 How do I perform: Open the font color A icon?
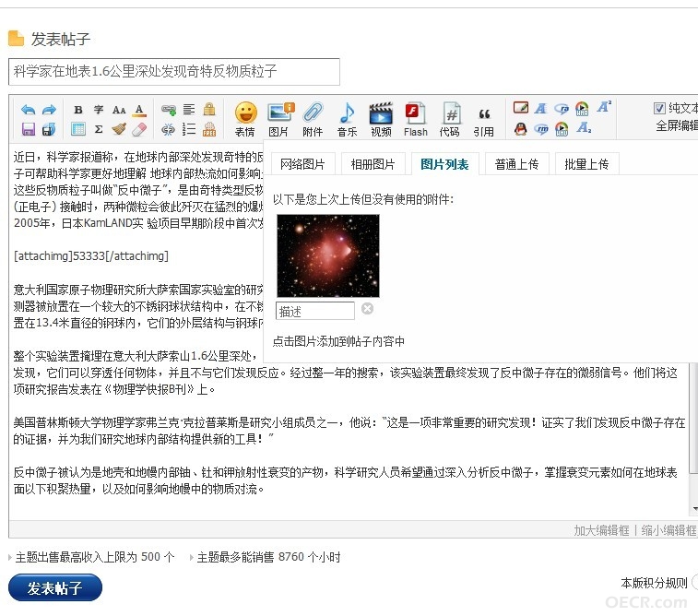[139, 110]
